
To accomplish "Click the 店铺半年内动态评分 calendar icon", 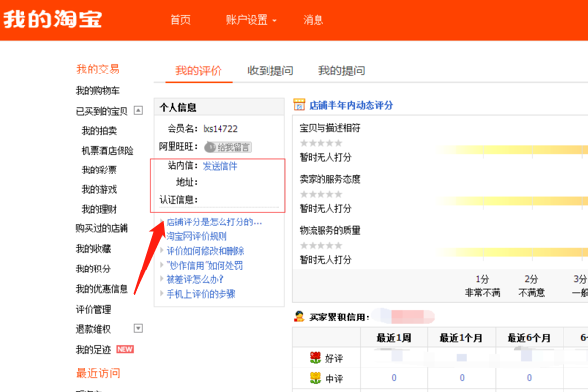I will tap(299, 105).
